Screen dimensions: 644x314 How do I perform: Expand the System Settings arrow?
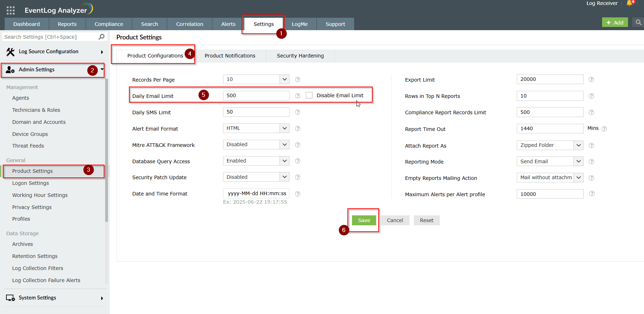click(x=102, y=298)
